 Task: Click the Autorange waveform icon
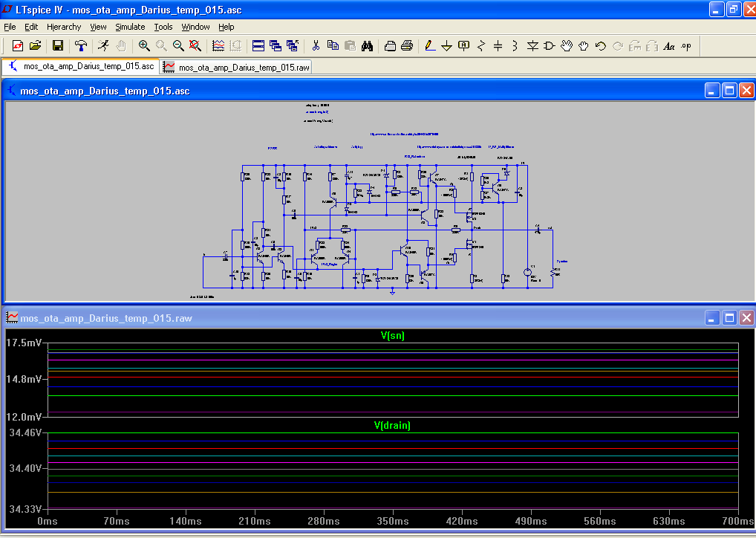click(x=218, y=46)
